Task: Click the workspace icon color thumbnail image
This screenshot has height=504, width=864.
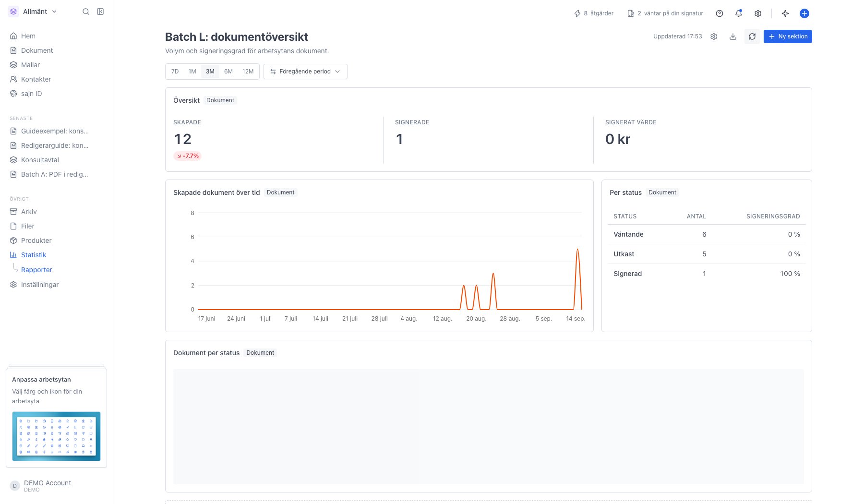Action: tap(56, 436)
